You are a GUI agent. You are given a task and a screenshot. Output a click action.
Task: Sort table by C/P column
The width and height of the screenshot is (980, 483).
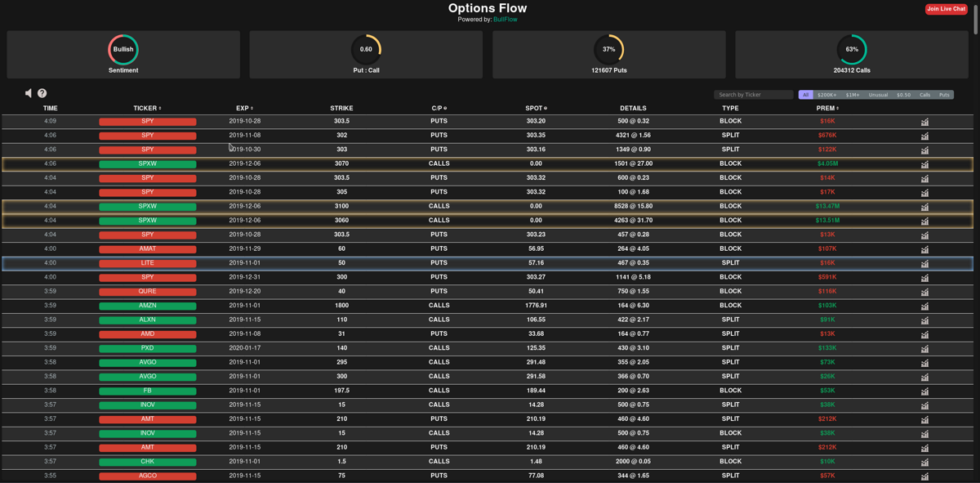coord(439,108)
